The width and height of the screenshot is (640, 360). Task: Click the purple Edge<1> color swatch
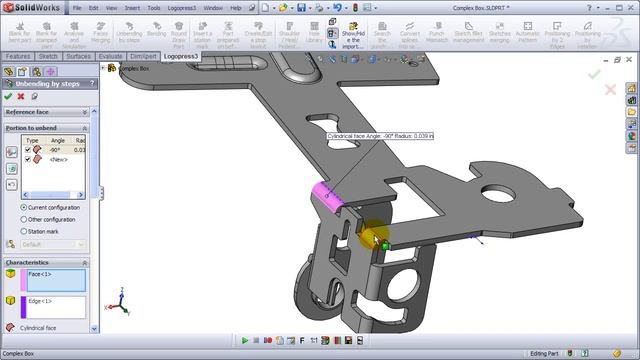(x=23, y=307)
